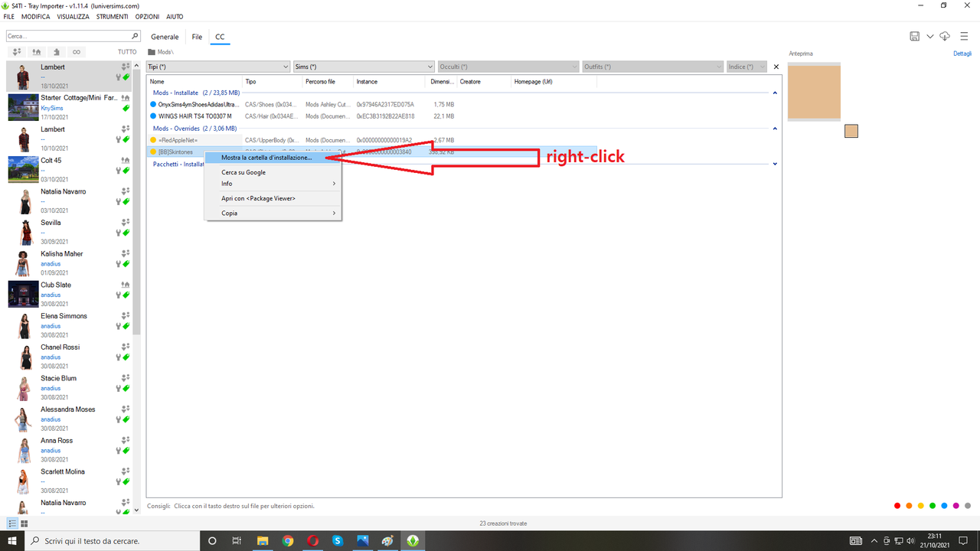Select the green color dot at bottom right
The image size is (980, 551).
(933, 505)
